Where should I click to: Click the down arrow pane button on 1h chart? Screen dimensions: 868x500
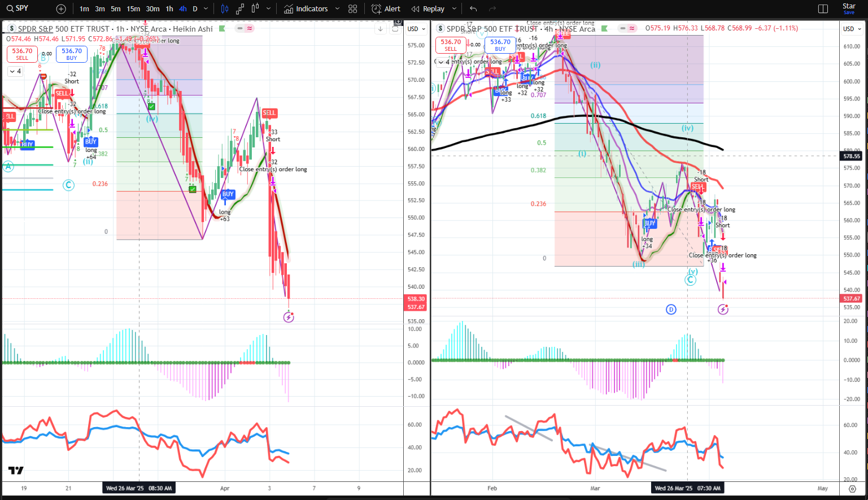coord(381,29)
